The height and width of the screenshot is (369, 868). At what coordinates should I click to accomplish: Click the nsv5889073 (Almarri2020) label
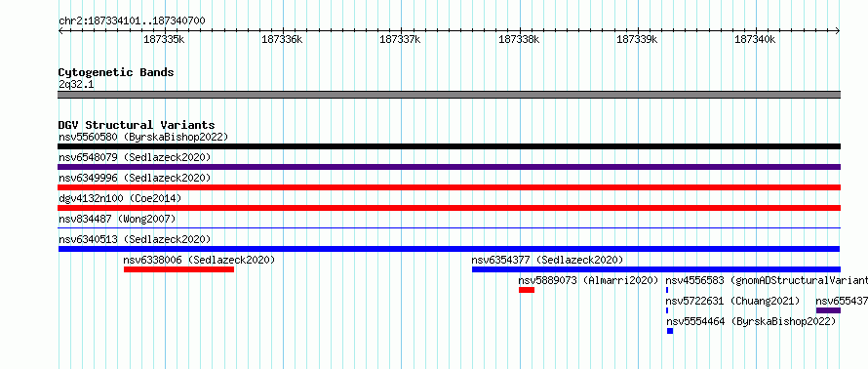coord(588,280)
